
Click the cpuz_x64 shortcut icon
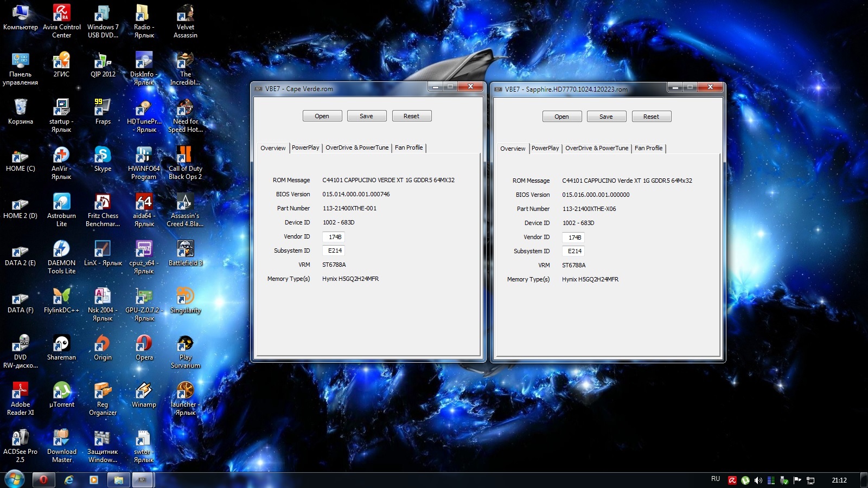(144, 257)
